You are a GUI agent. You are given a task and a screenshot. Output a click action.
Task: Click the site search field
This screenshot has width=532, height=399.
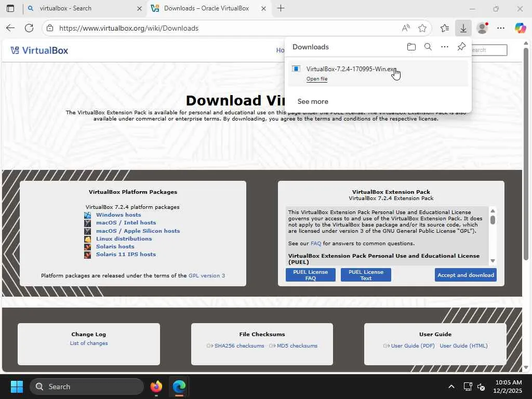tap(489, 50)
